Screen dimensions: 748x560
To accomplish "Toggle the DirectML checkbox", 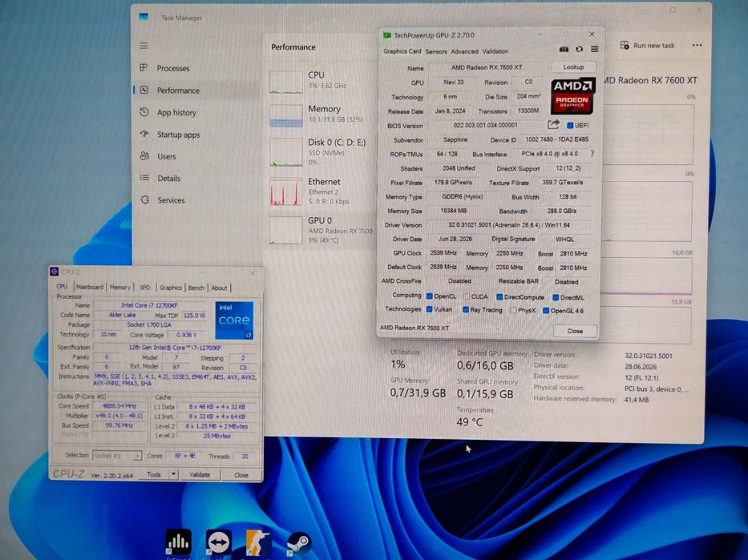I will coord(556,297).
